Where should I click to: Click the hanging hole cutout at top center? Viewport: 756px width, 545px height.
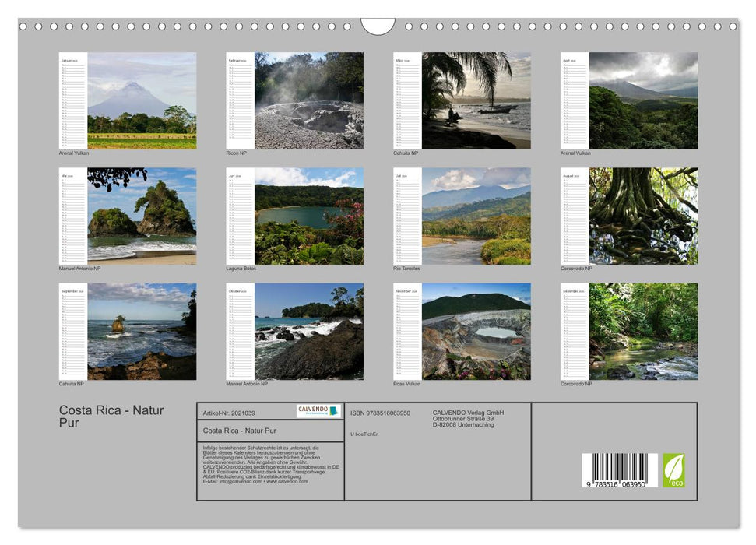[x=378, y=25]
